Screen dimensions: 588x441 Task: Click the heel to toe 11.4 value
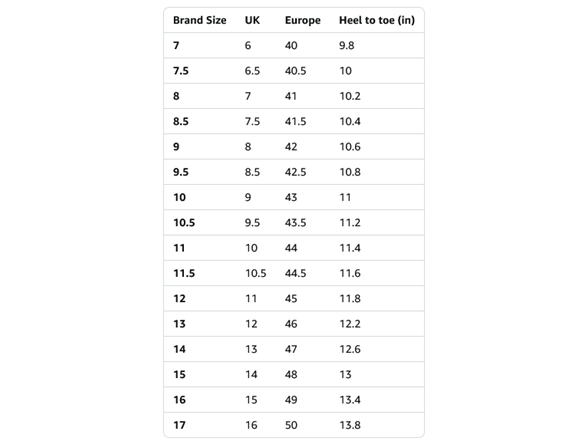350,248
